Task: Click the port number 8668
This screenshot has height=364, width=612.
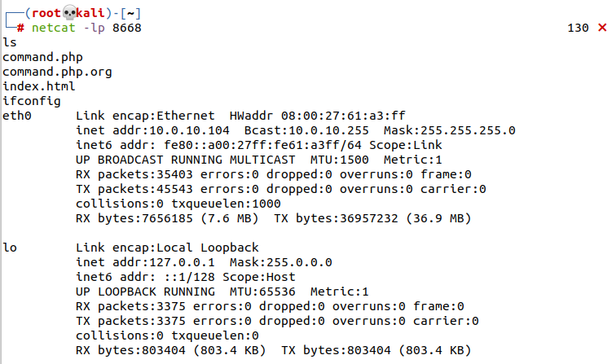Action: point(126,29)
